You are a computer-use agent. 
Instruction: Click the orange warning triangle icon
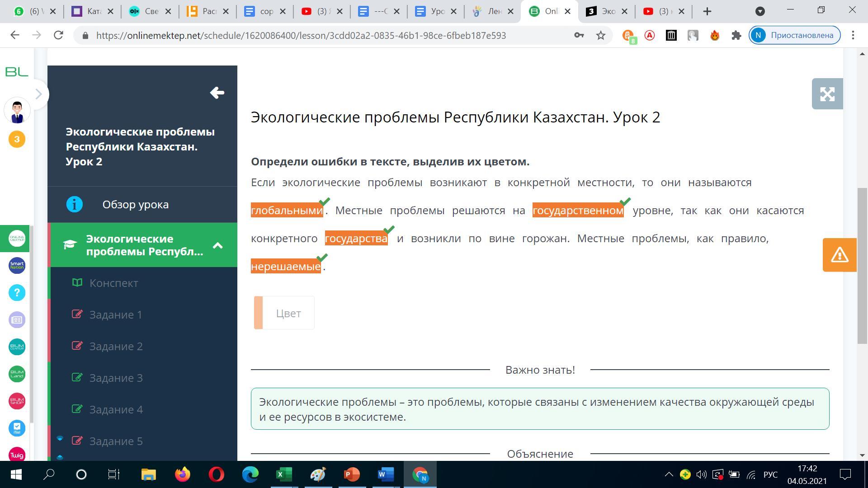click(839, 255)
